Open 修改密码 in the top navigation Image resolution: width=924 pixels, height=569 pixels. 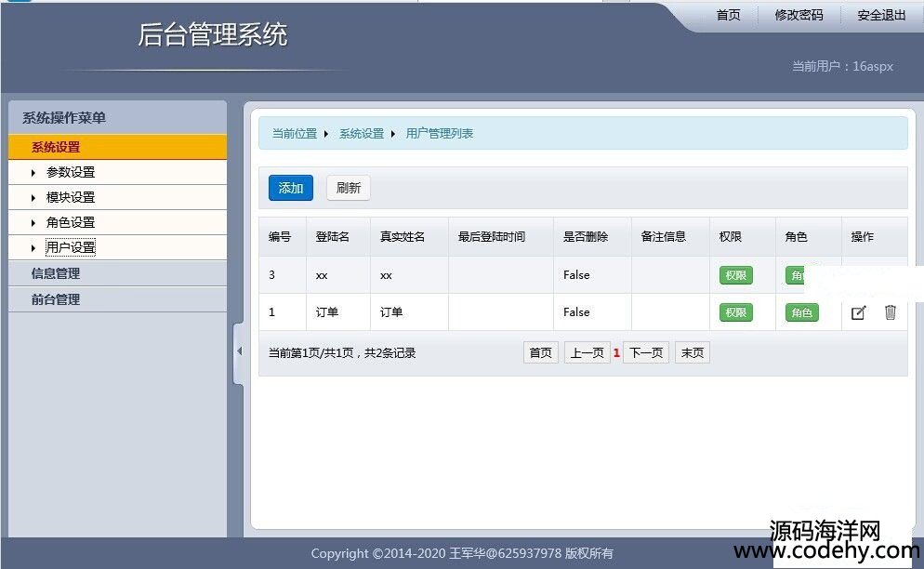point(799,15)
